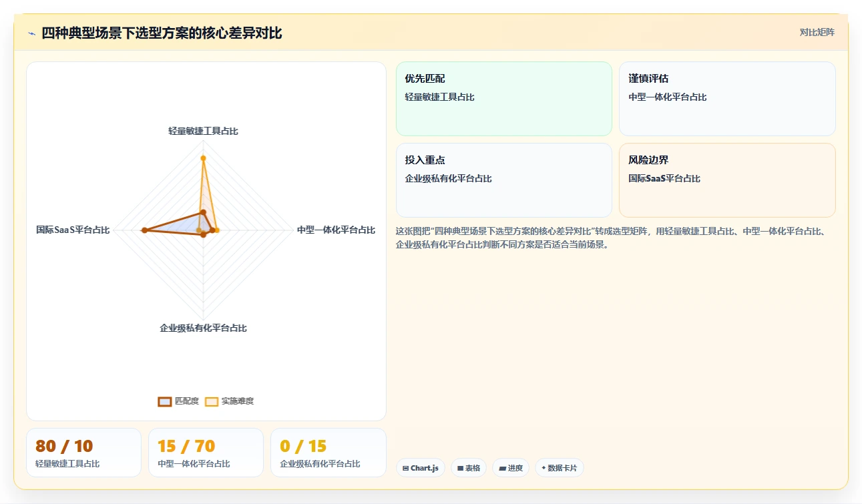Click 国际SaaS平台占比 text in 风险边界 card

click(x=664, y=178)
